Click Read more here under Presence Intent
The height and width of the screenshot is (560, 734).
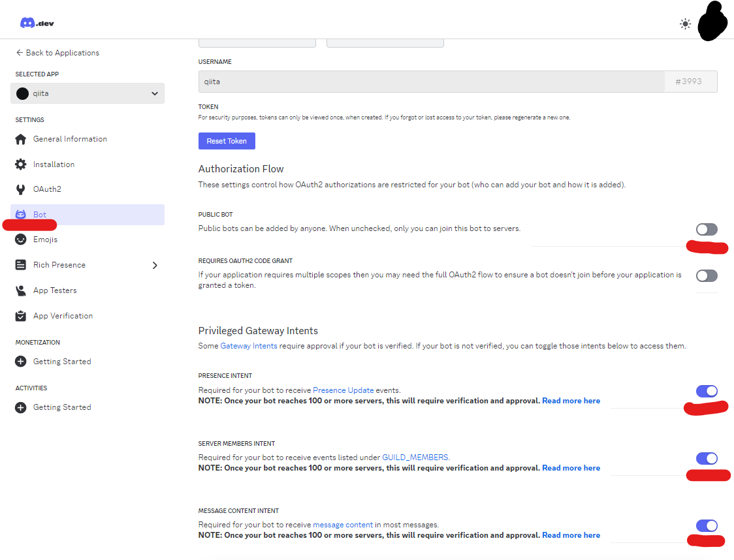(x=571, y=401)
